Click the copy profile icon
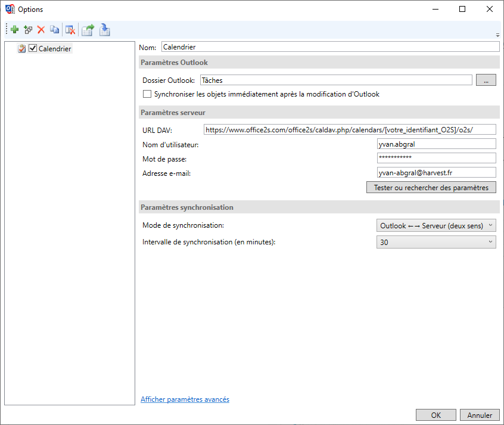This screenshot has height=425, width=504. [x=55, y=29]
